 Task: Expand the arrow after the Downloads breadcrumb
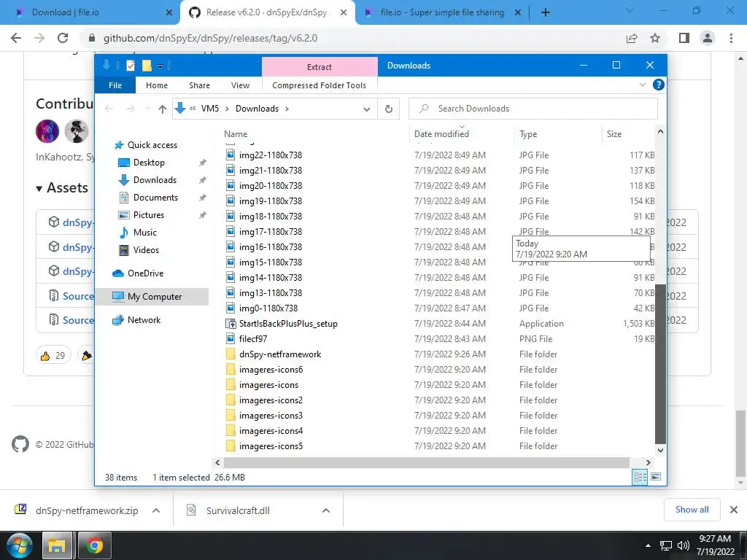pyautogui.click(x=287, y=109)
